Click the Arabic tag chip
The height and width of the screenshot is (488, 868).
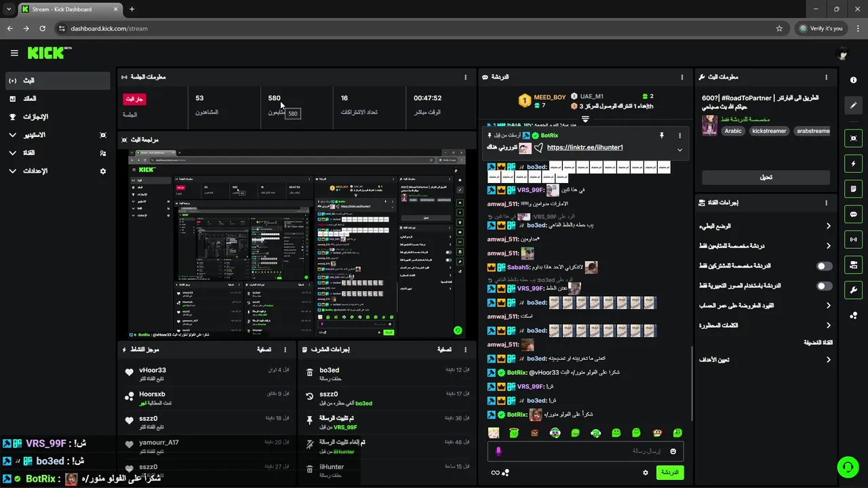coord(733,131)
